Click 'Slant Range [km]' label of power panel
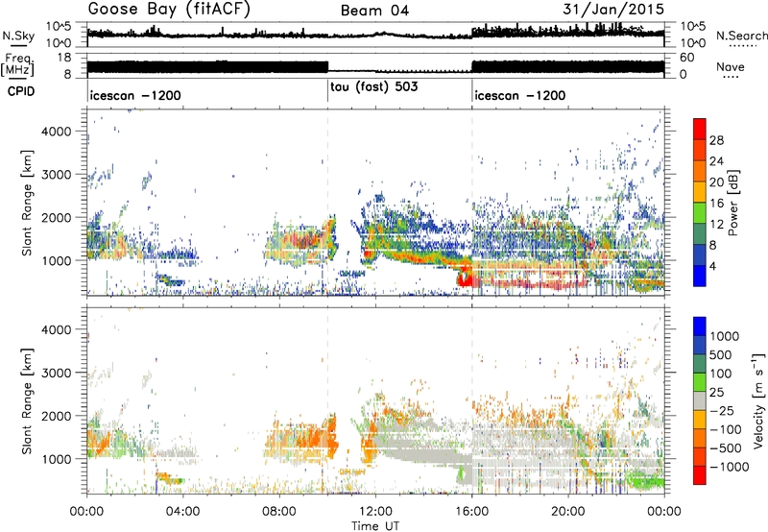The width and height of the screenshot is (768, 532). click(27, 203)
